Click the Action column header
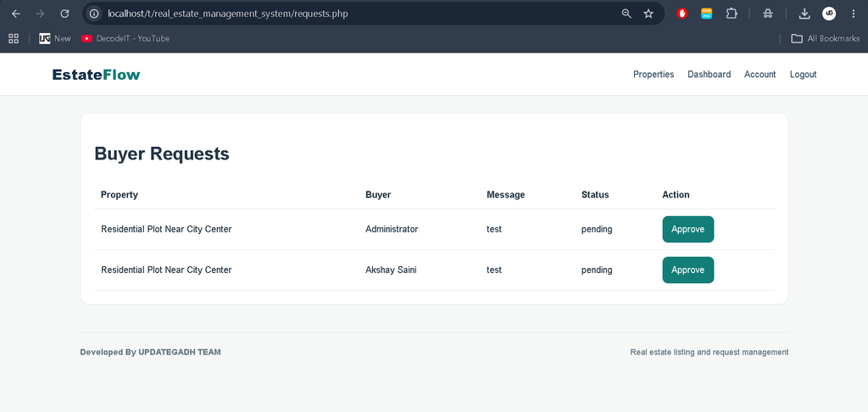This screenshot has width=868, height=412. (x=676, y=194)
